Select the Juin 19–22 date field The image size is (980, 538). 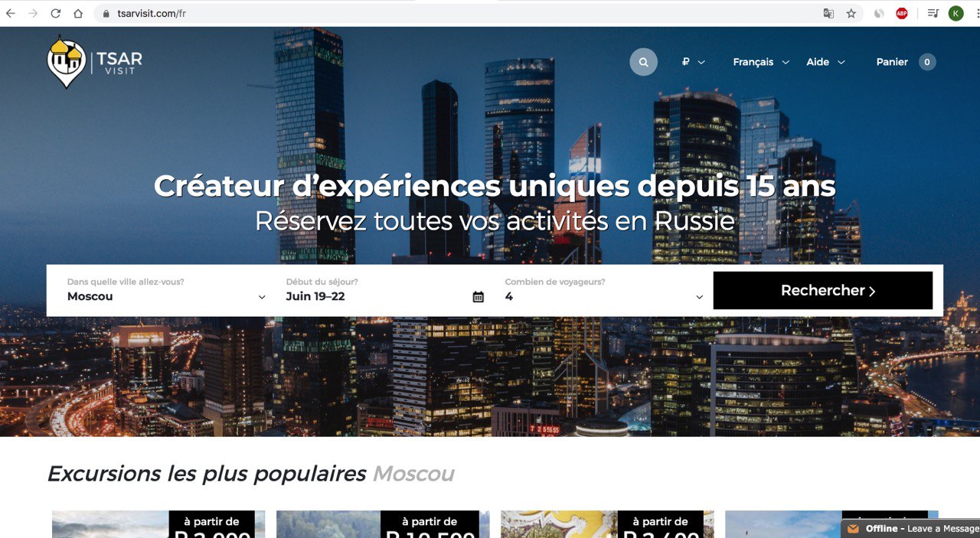tap(385, 290)
